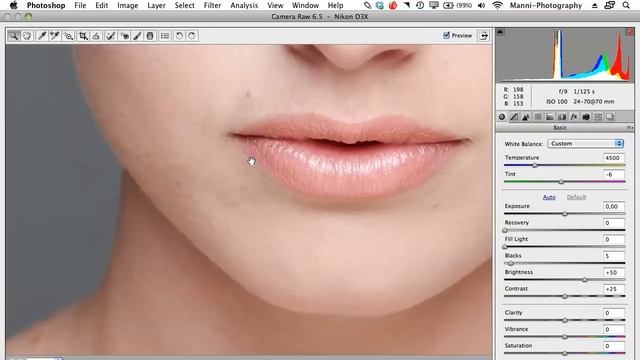
Task: Click the Tint slider handle
Action: [x=561, y=182]
